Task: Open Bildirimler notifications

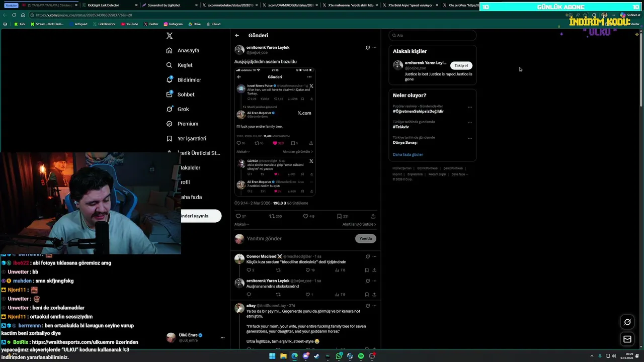Action: [x=184, y=80]
